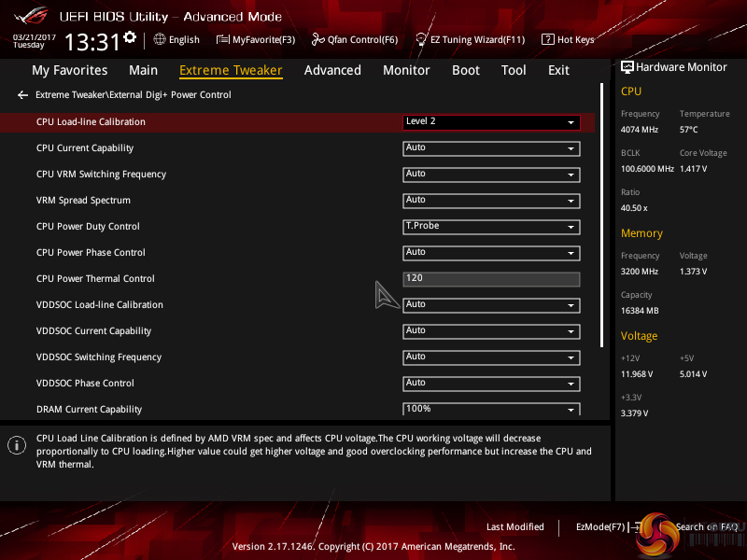Click Last Modified button

coord(515,526)
